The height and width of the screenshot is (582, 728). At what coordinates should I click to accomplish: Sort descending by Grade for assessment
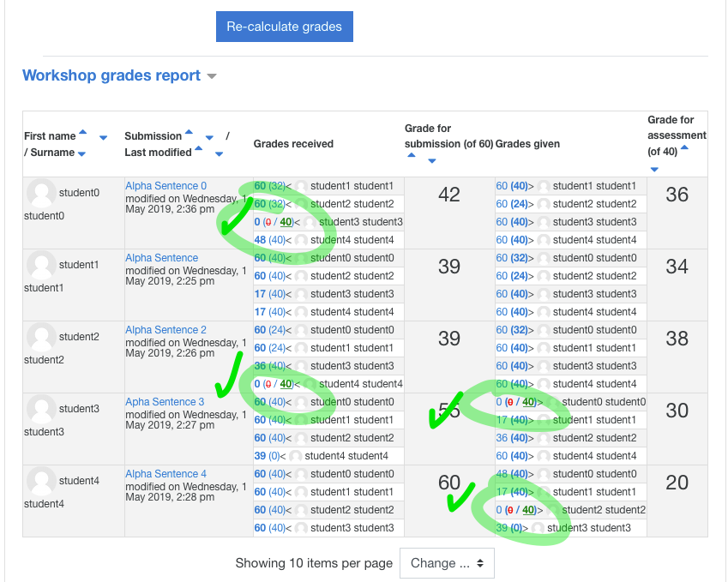(x=654, y=170)
